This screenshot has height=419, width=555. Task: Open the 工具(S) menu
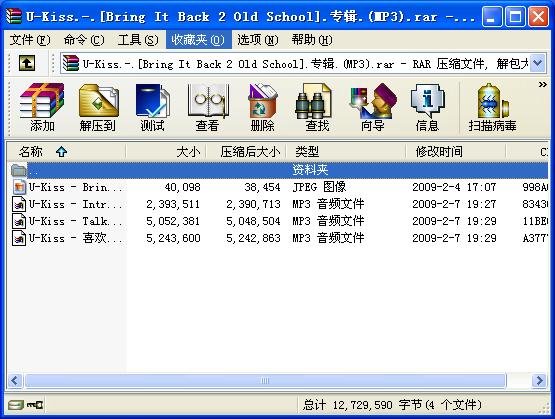(x=138, y=40)
